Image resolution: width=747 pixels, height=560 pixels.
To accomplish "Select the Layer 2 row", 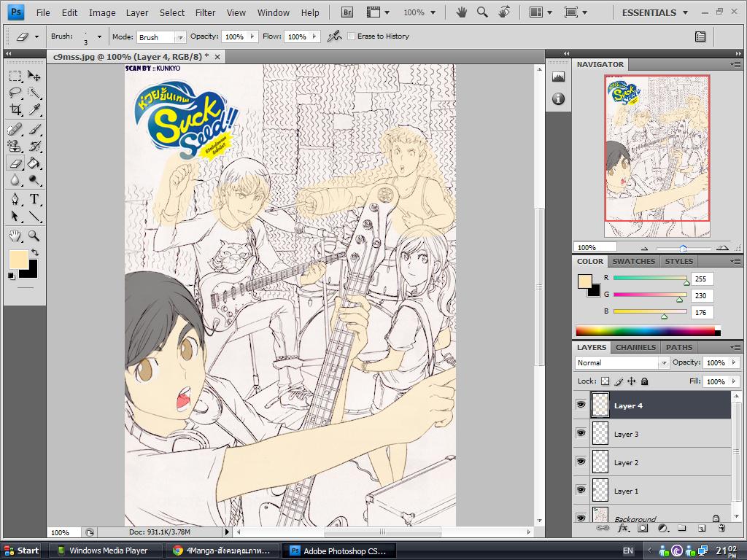I will pyautogui.click(x=653, y=462).
